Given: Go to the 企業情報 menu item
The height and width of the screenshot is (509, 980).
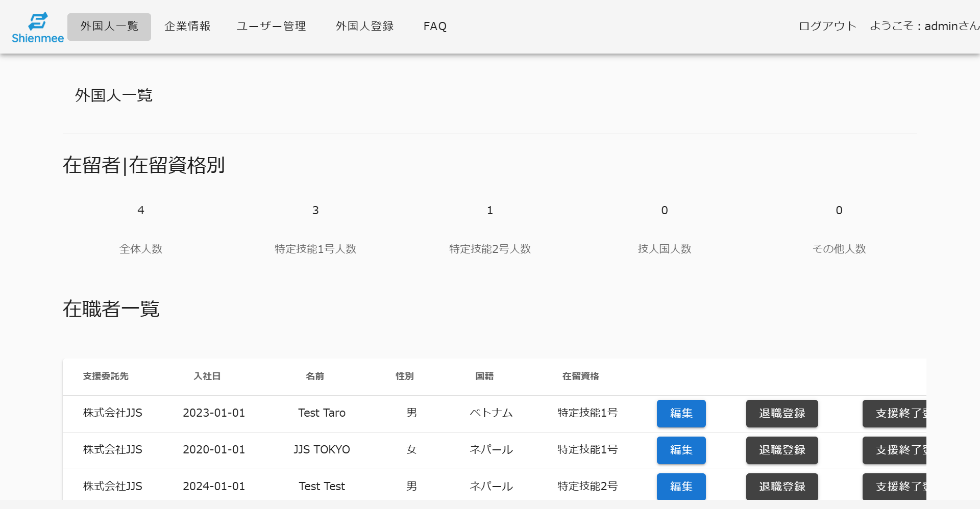Looking at the screenshot, I should point(187,27).
